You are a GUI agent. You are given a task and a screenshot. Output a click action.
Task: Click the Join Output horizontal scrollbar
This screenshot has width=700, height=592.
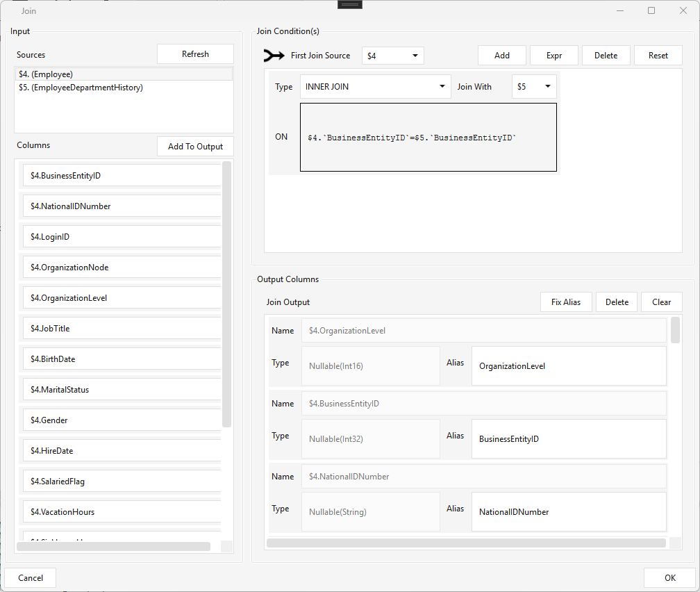466,543
